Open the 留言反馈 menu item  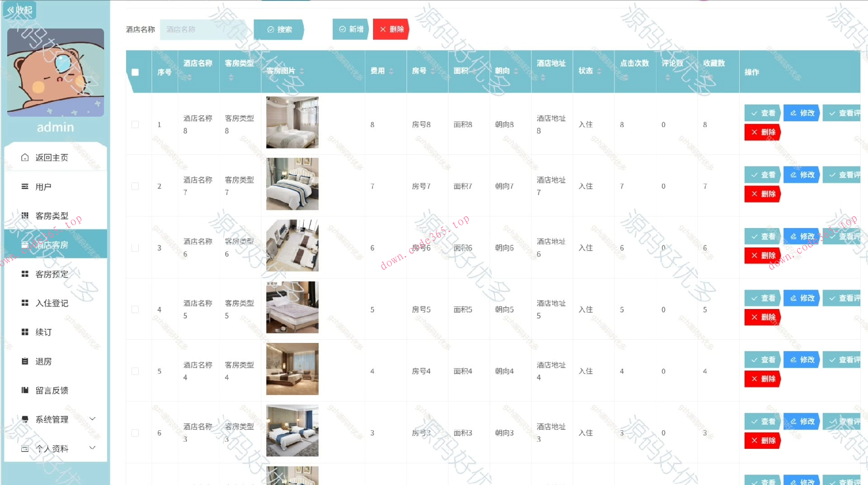pos(56,390)
